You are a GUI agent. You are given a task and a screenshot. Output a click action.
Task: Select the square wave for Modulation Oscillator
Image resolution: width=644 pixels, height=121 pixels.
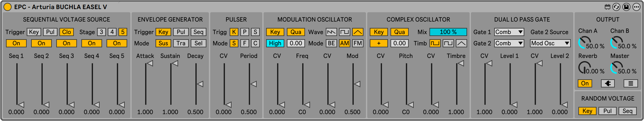point(345,32)
